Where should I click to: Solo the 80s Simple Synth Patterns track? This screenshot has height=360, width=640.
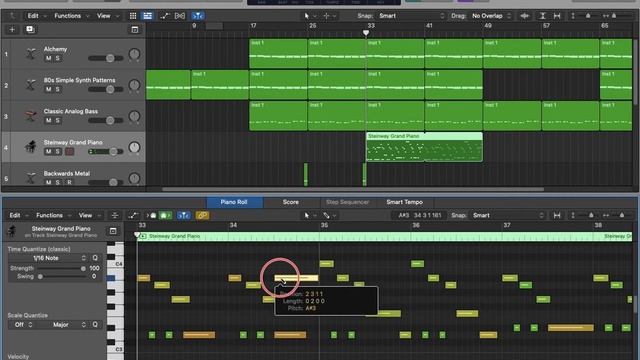[x=58, y=89]
